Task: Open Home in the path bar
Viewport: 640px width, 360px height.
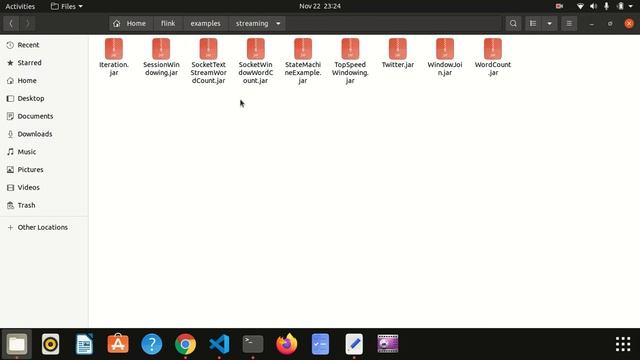Action: (131, 24)
